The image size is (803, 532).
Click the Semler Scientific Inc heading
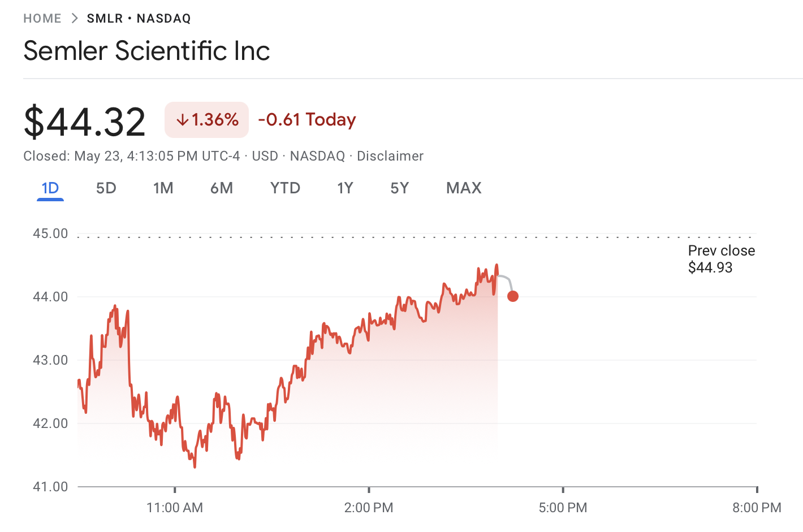pos(146,51)
